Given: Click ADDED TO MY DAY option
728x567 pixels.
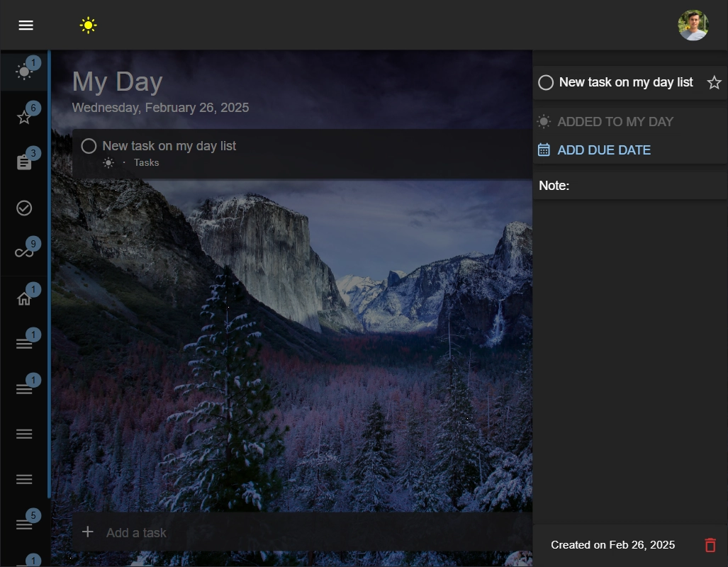Looking at the screenshot, I should 615,122.
